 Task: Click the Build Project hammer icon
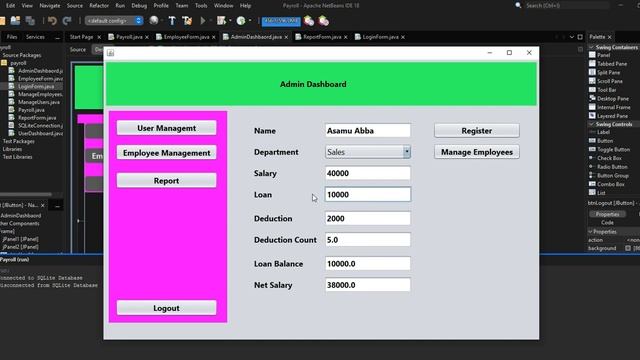tap(172, 21)
